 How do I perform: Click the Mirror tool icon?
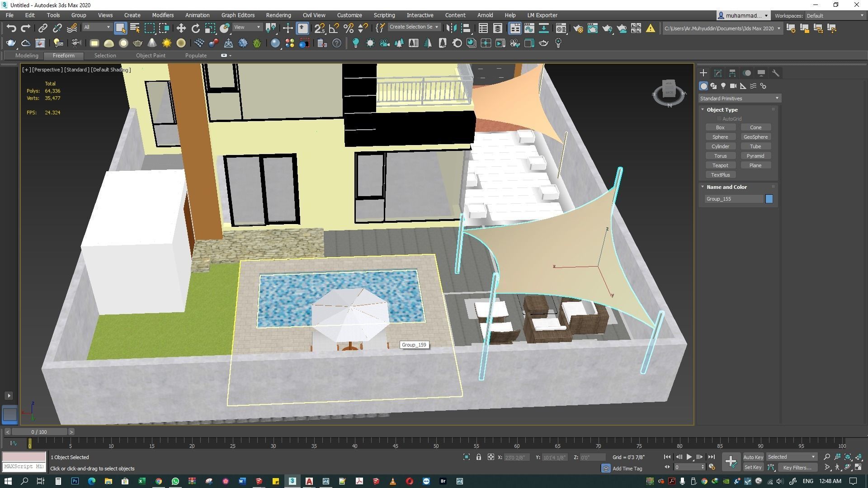pyautogui.click(x=451, y=28)
